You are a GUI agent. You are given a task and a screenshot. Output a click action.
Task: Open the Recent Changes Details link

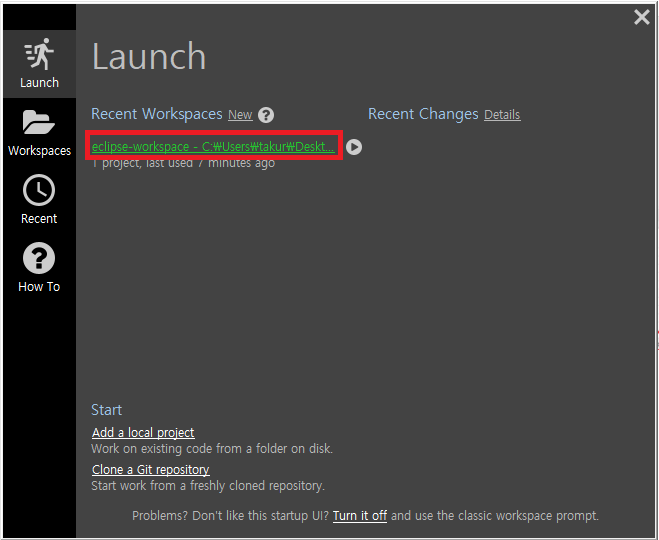tap(502, 115)
